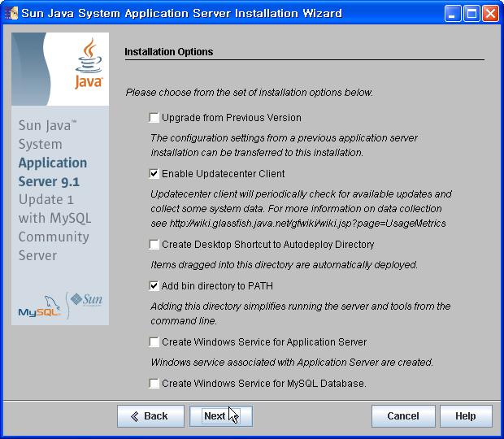Uncheck Add bin directory to PATH

tap(154, 285)
